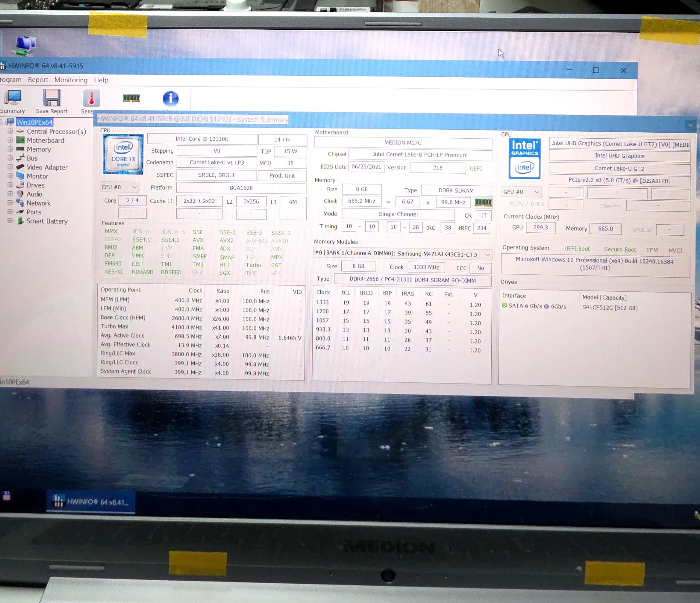Click the 'Comet Lake-U v1 LP3' codename field
700x603 pixels.
[216, 163]
